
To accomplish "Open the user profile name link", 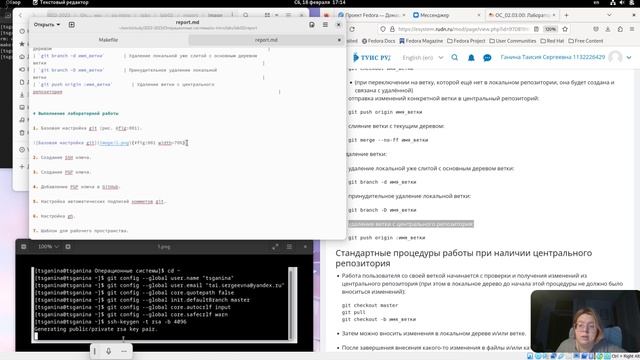I will coord(553,58).
